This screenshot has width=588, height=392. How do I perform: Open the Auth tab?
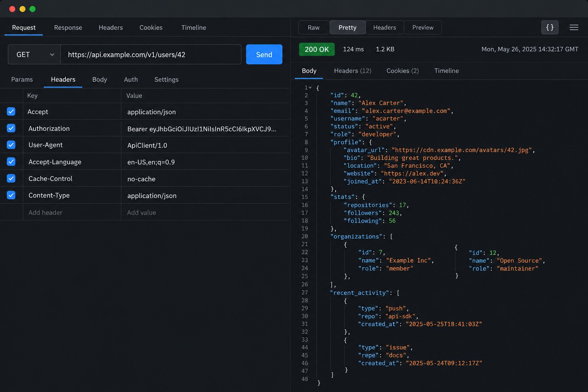(x=131, y=80)
